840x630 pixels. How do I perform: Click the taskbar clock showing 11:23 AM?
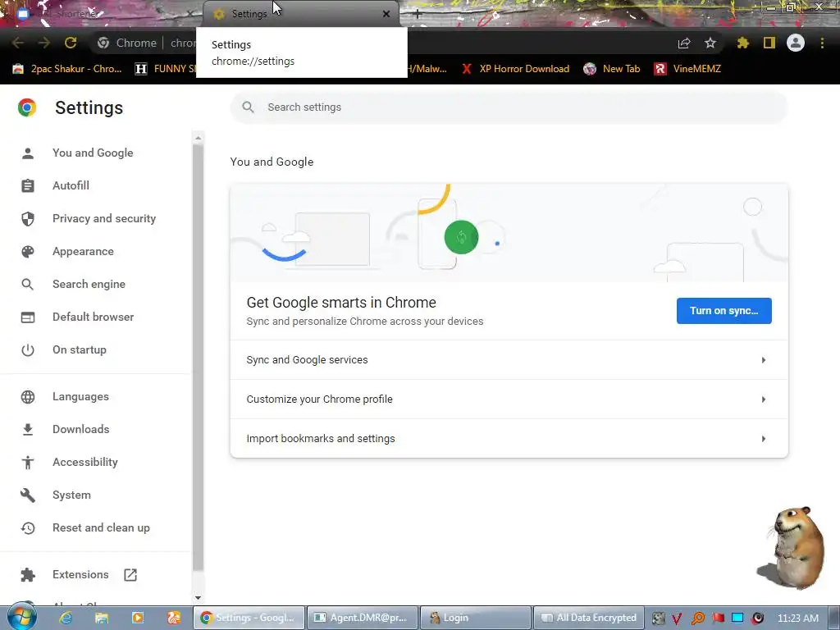797,619
